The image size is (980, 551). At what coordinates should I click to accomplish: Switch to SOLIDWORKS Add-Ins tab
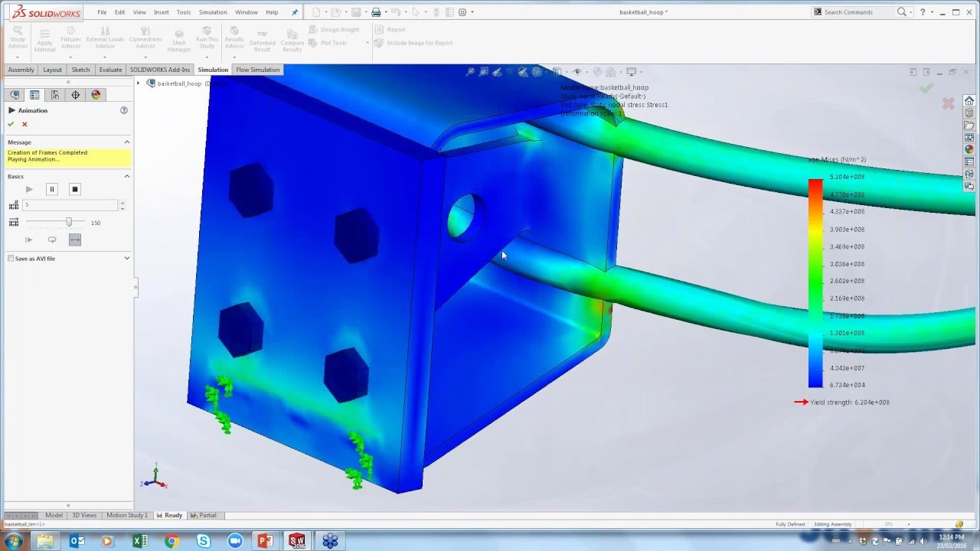click(160, 70)
